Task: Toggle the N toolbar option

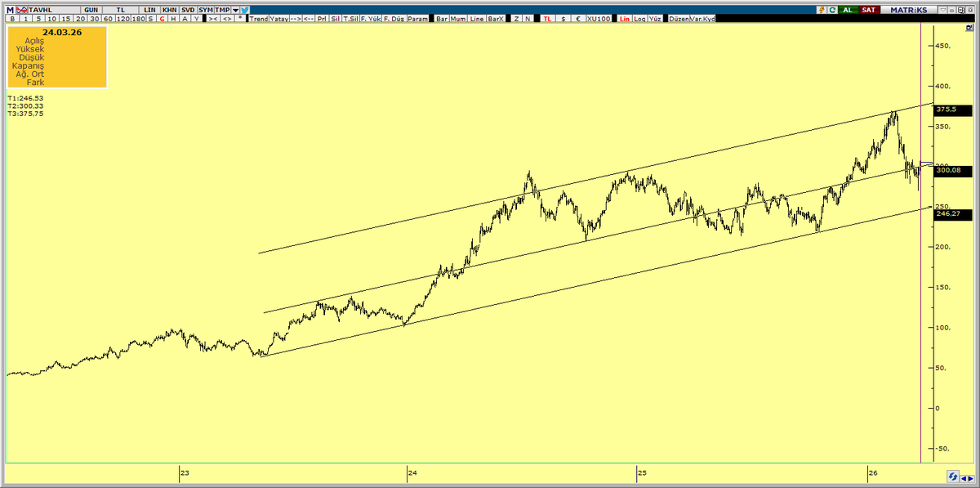Action: pos(528,18)
